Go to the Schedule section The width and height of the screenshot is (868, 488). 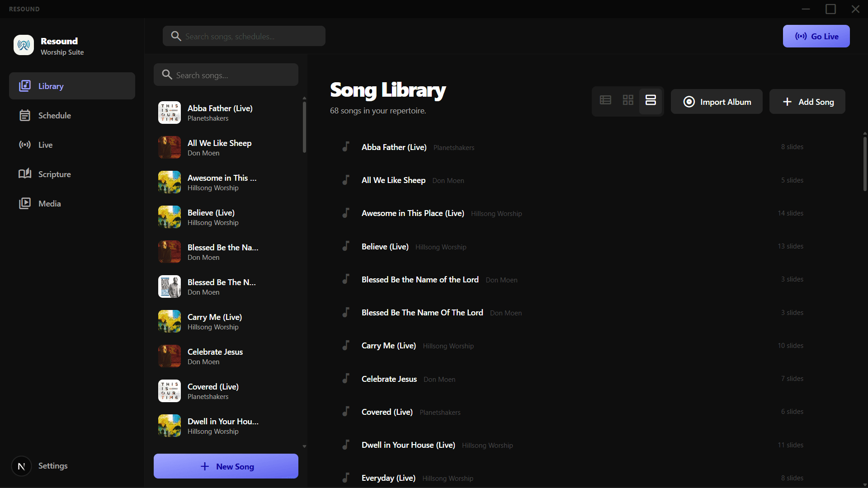tap(72, 115)
